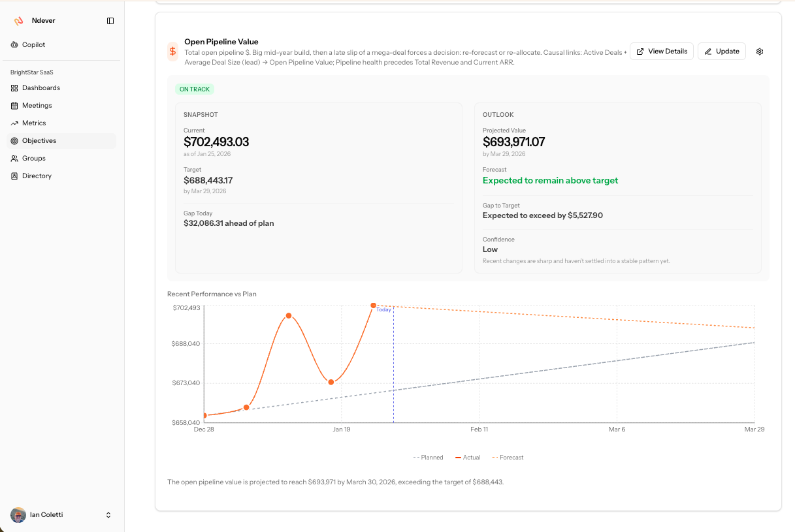Open the objective settings gear icon
The width and height of the screenshot is (795, 532).
[x=760, y=52]
